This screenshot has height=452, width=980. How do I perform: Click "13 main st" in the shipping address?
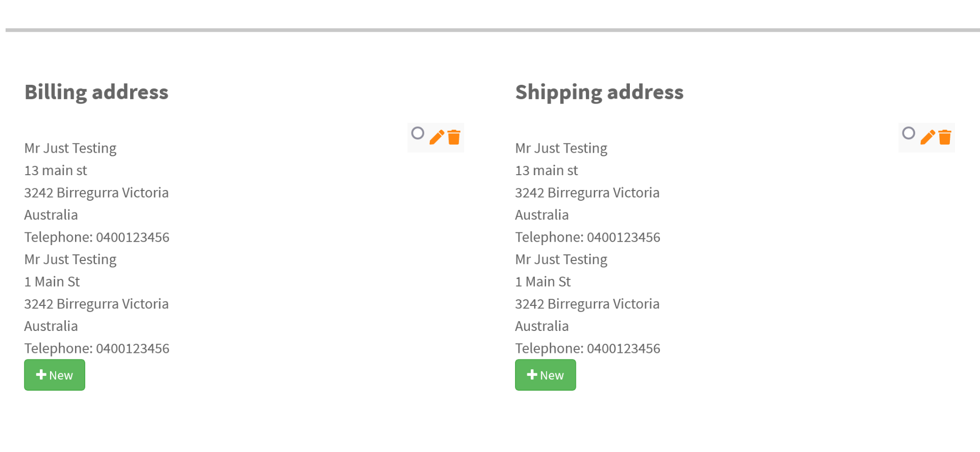546,171
